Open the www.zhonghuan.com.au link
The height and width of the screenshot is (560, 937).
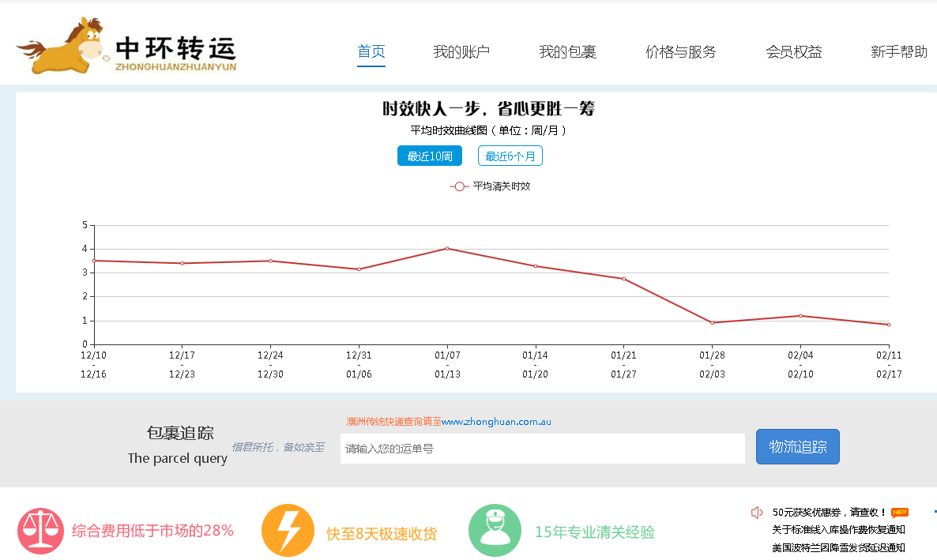click(x=496, y=422)
